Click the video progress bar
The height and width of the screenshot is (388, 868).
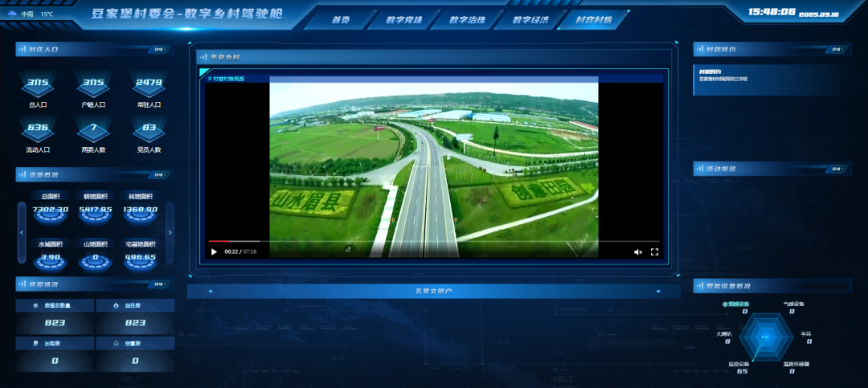434,241
